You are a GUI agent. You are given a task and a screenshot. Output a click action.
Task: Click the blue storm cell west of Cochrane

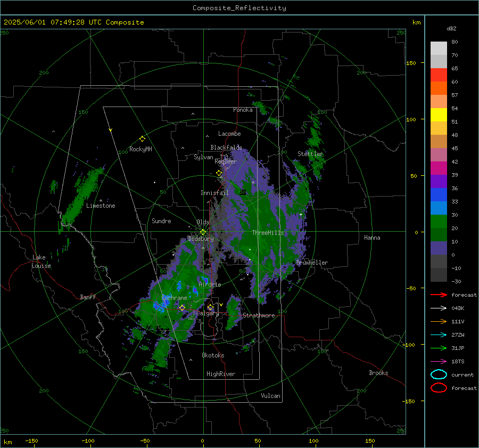pyautogui.click(x=161, y=305)
